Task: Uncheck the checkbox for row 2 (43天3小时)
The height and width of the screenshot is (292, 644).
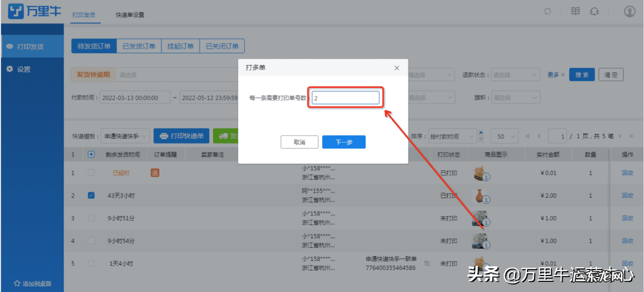Action: (x=91, y=196)
